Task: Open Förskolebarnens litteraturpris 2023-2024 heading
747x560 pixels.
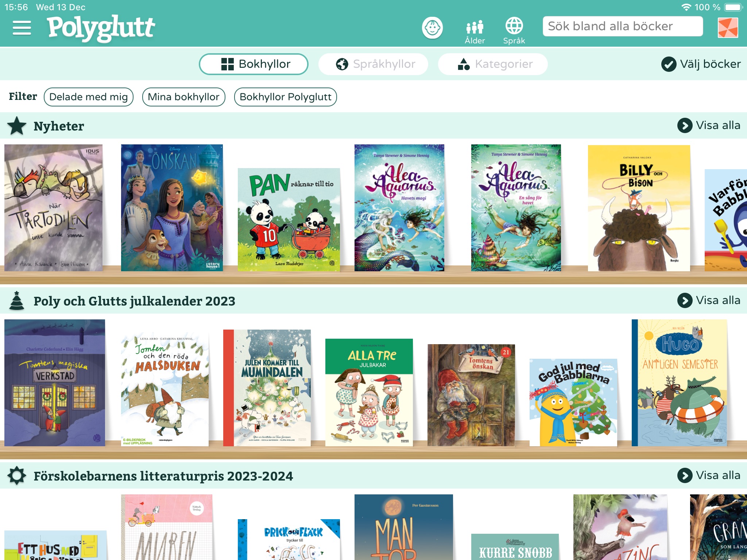Action: (x=163, y=476)
